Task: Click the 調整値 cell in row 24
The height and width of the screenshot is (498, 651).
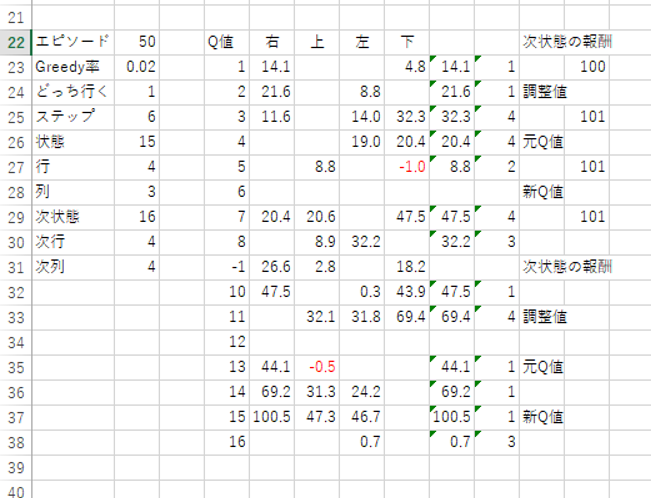Action: click(542, 92)
